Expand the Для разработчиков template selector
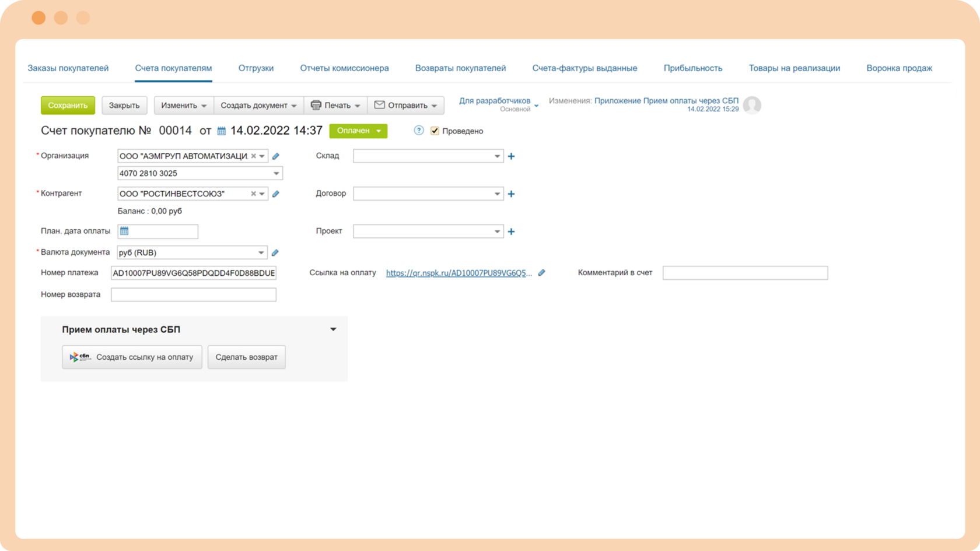 (498, 104)
